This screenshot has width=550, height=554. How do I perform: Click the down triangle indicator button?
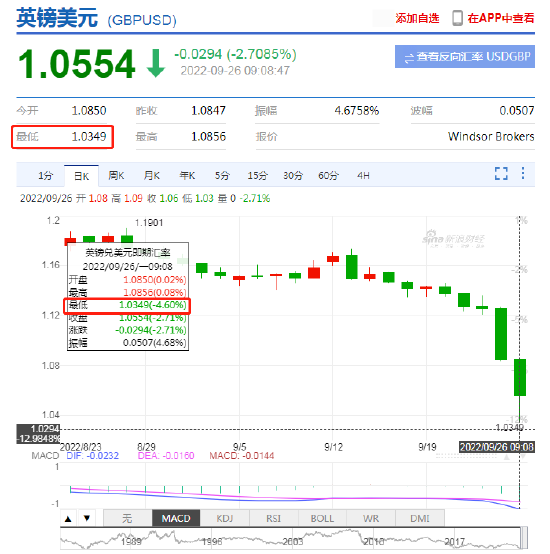tap(87, 519)
